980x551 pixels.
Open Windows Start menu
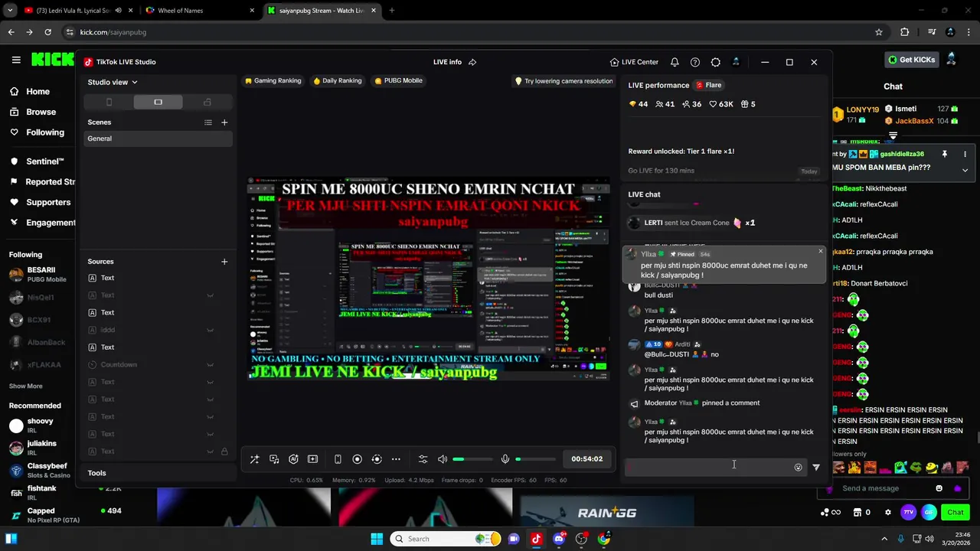pos(377,539)
